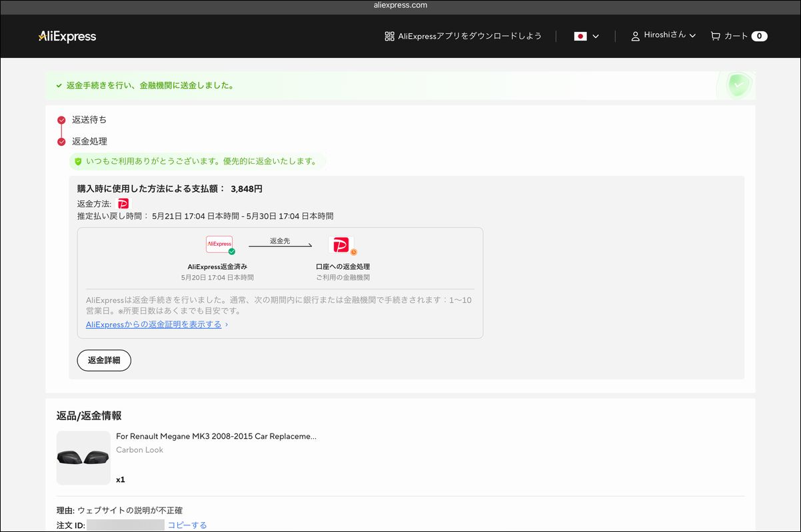The image size is (801, 532).
Task: Click the 理由: ウェブサイトの説明が不正確 text
Action: click(x=119, y=511)
